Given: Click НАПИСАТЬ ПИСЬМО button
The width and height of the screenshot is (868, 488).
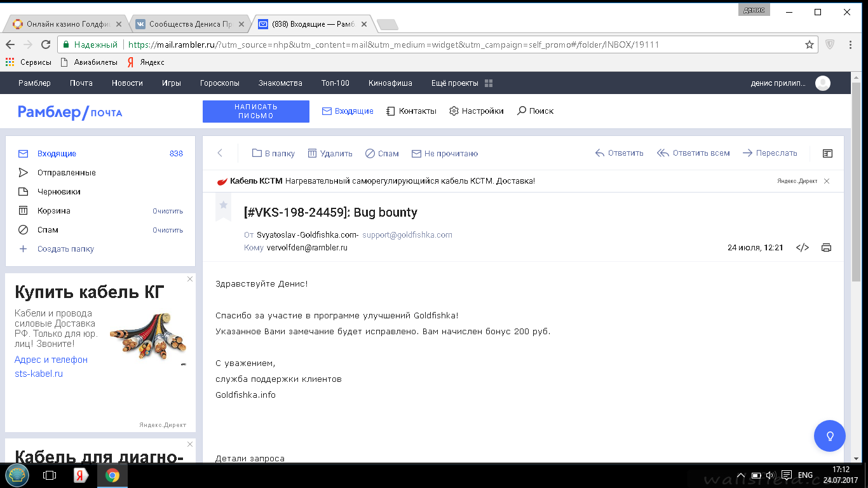Looking at the screenshot, I should coord(256,111).
